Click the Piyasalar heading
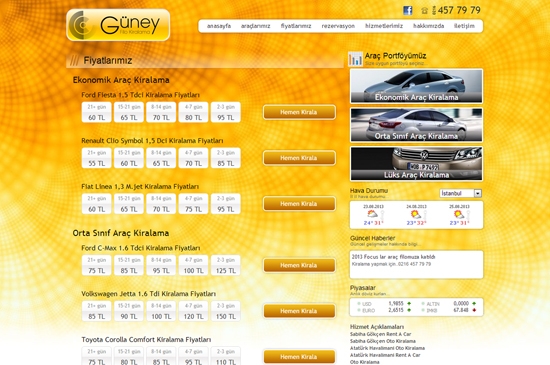The width and height of the screenshot is (550, 365). [x=363, y=288]
